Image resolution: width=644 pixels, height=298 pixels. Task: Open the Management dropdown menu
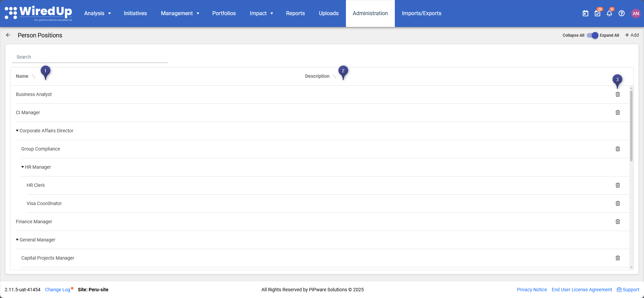point(180,13)
